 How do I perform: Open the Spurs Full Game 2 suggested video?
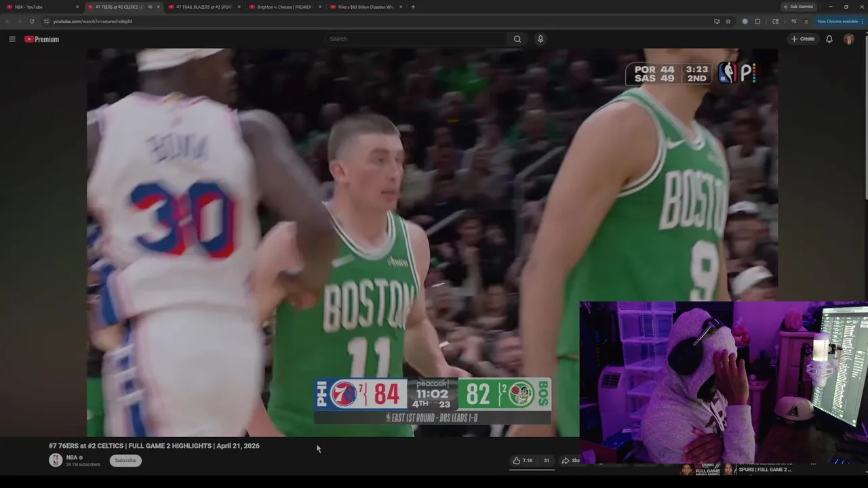[x=765, y=469]
